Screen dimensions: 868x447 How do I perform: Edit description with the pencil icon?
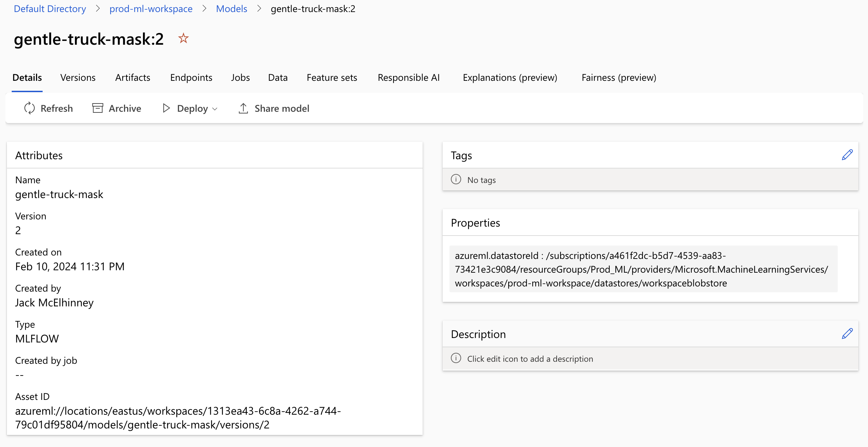[x=847, y=334]
